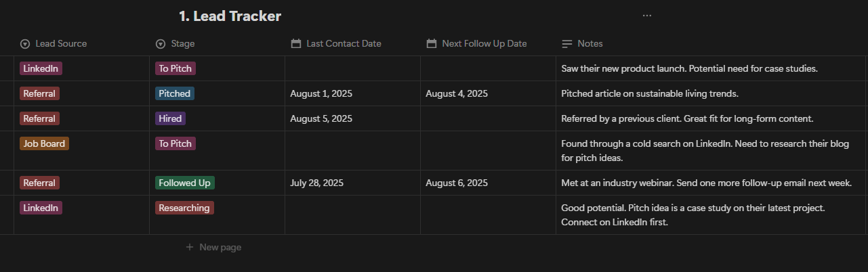The width and height of the screenshot is (868, 272).
Task: Click the Pitched stage tag
Action: point(175,93)
